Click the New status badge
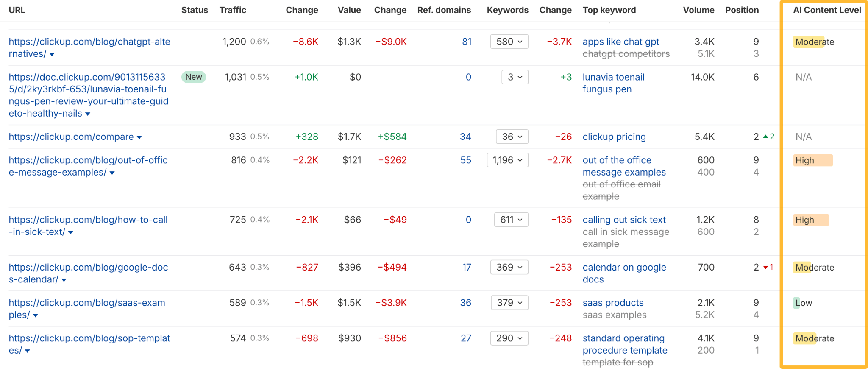 click(194, 77)
